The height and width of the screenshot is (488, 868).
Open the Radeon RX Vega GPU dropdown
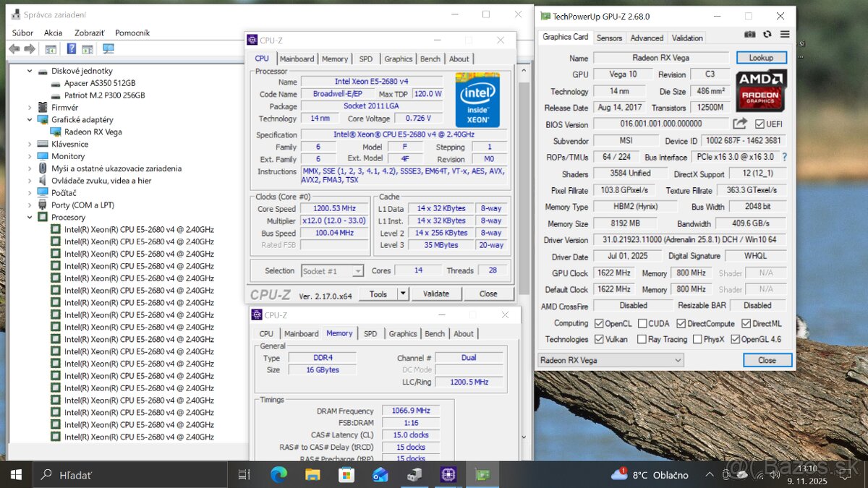[678, 360]
